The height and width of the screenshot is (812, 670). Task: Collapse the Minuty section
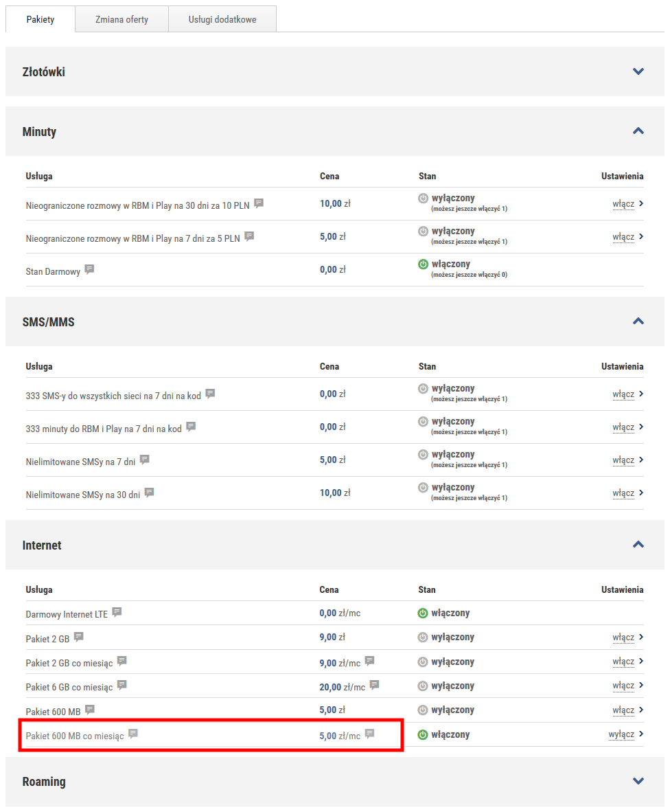[638, 131]
